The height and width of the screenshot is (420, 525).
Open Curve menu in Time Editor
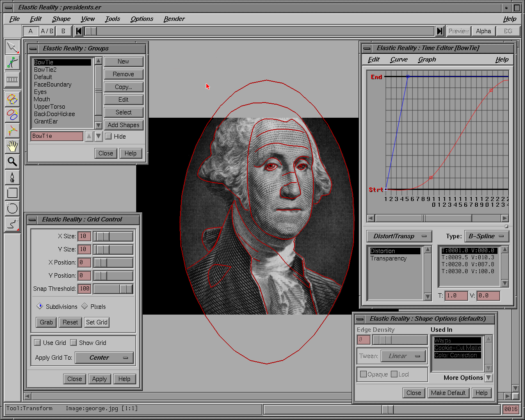click(399, 59)
